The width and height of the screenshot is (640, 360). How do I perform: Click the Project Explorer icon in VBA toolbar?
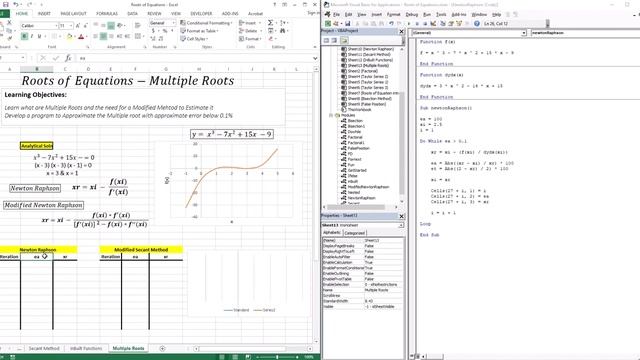coord(443,24)
